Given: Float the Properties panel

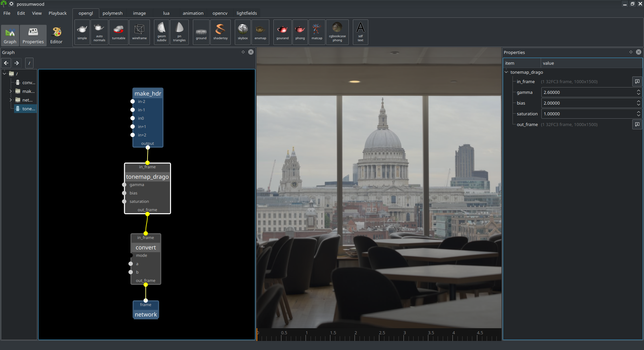Looking at the screenshot, I should coord(631,52).
